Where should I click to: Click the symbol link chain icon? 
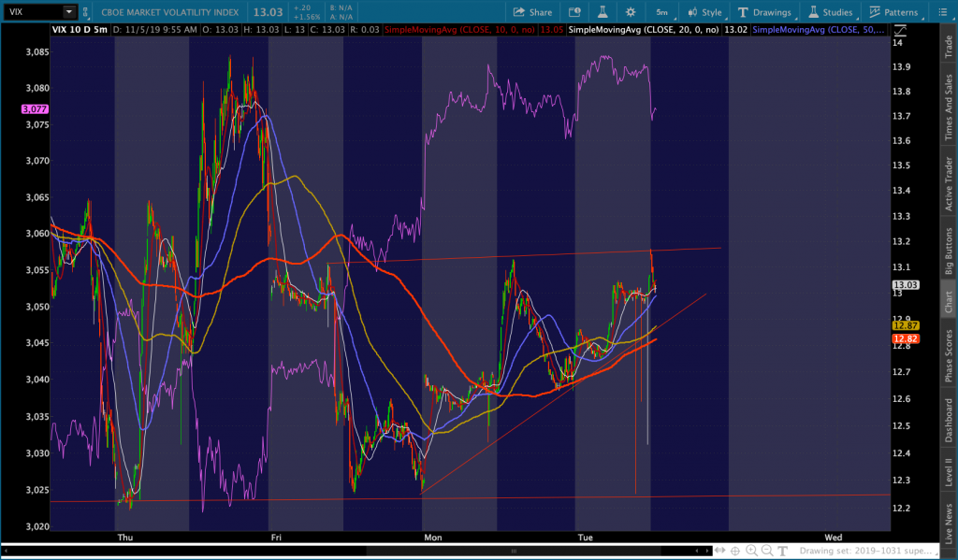pos(85,11)
